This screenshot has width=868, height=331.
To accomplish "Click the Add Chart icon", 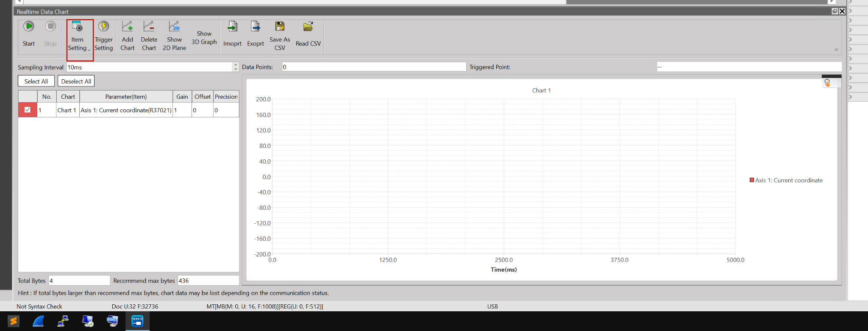I will pos(127,36).
